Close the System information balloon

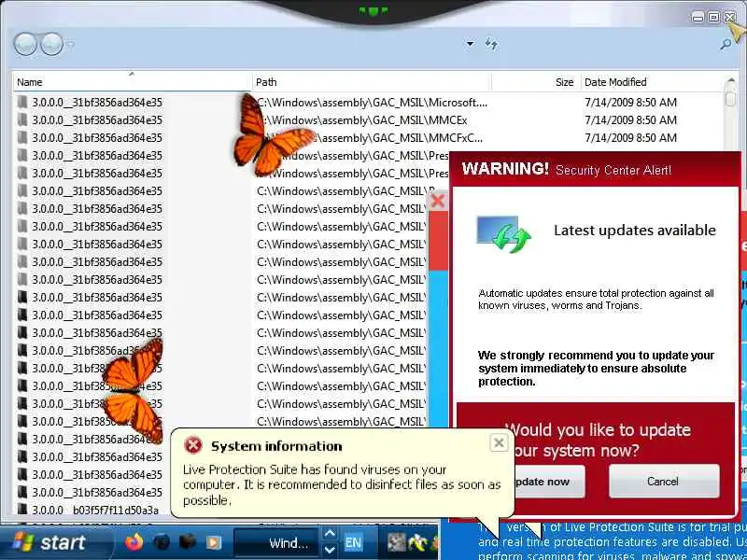click(499, 443)
